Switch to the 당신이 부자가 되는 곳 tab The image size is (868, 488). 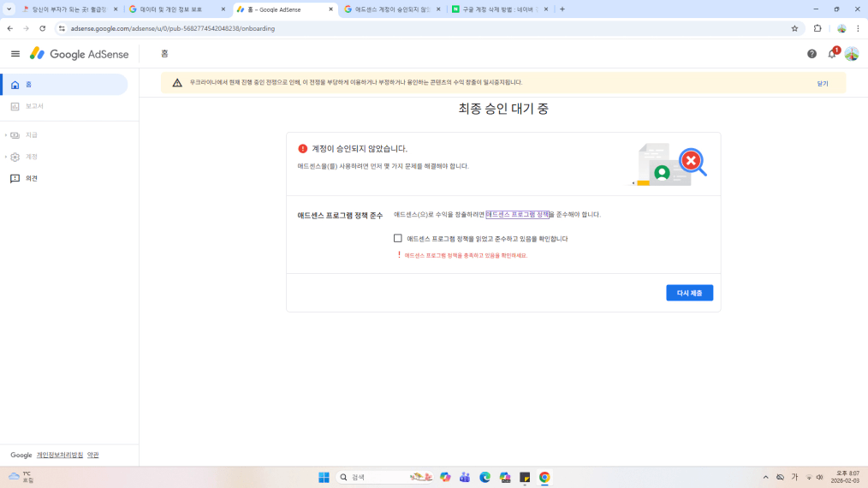click(68, 9)
